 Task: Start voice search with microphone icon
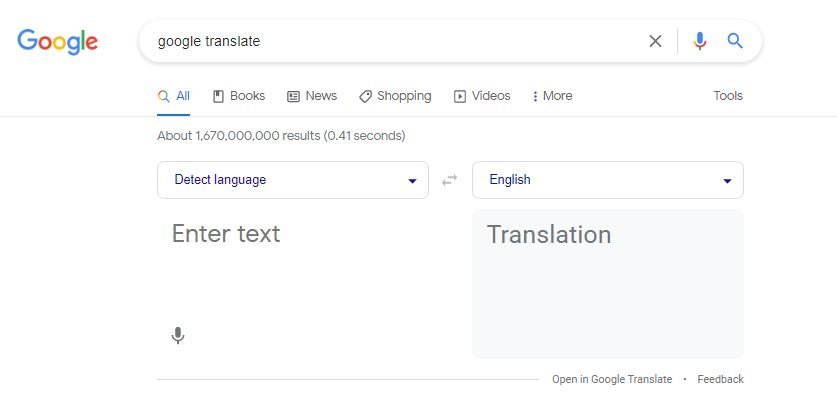tap(699, 41)
